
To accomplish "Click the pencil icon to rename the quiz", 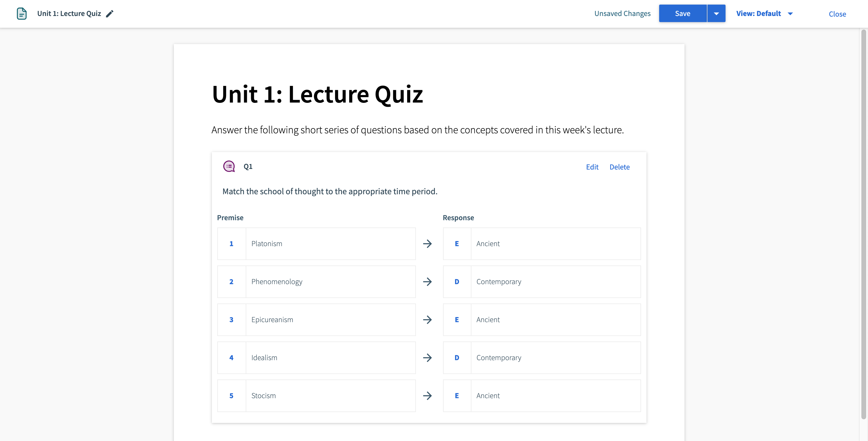I will (109, 14).
